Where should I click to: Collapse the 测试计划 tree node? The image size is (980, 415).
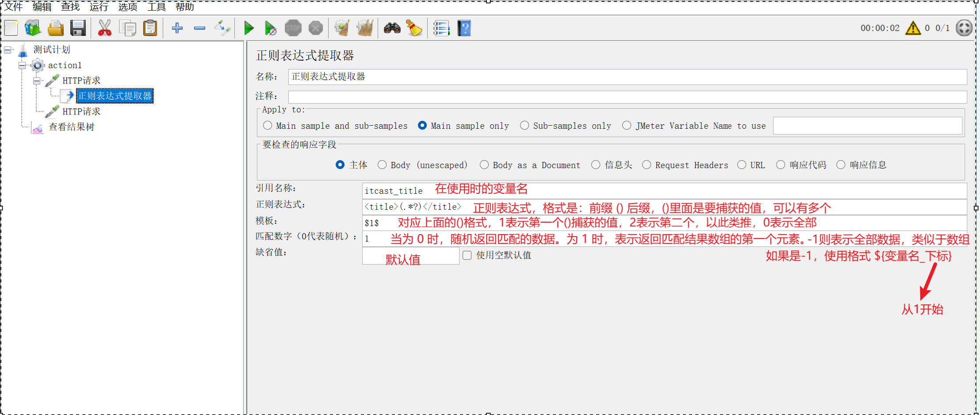(x=8, y=50)
